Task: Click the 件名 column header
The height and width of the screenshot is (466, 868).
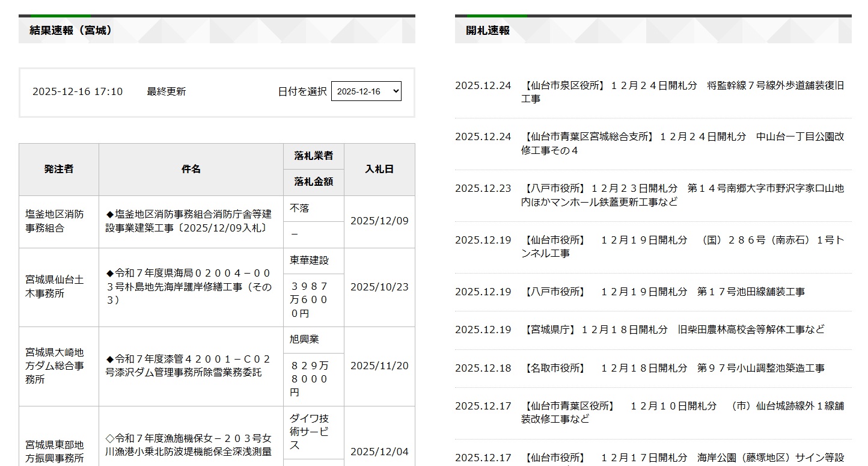Action: coord(191,169)
